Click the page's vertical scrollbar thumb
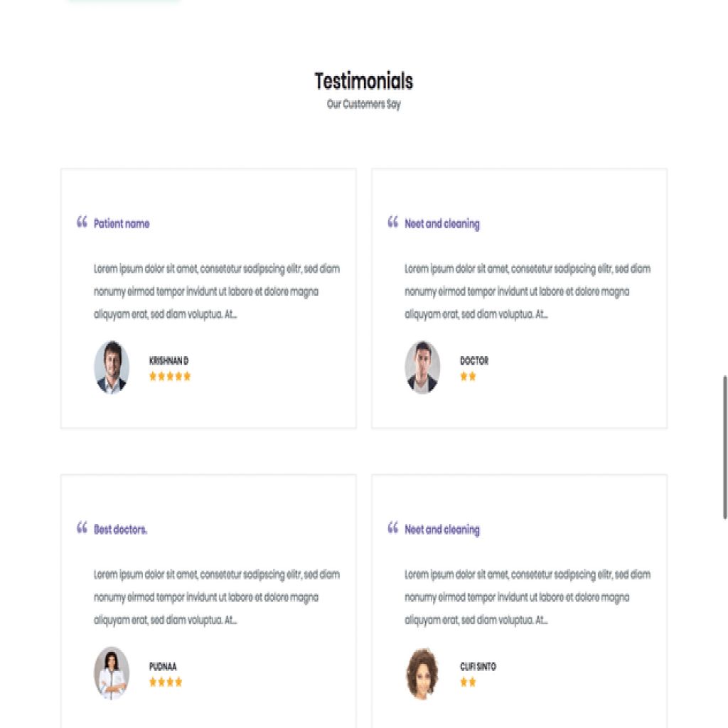 click(724, 446)
